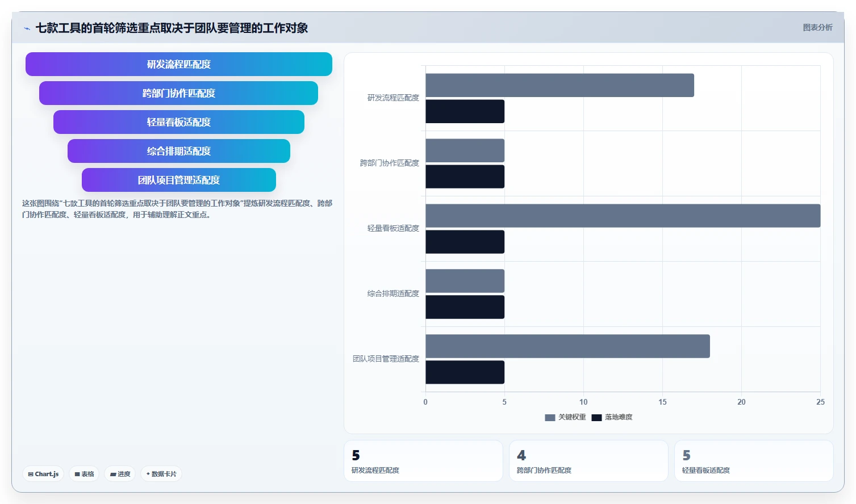Click 团队项目管理适配度 gray 关键权重 bar
The image size is (856, 504).
567,346
